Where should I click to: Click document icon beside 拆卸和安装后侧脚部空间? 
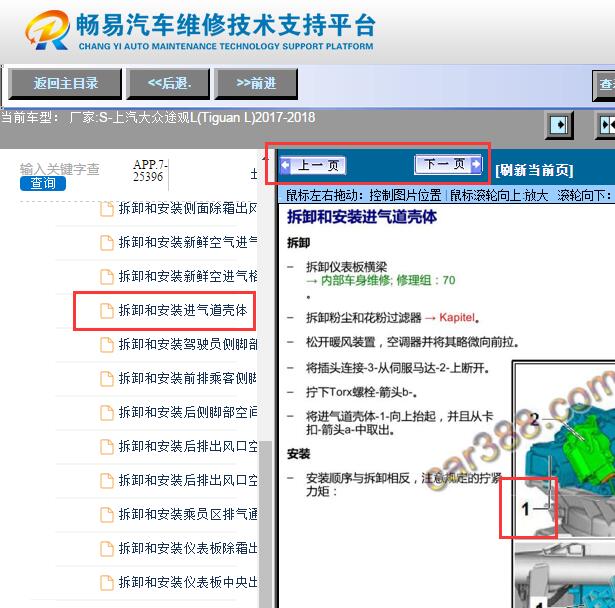(x=107, y=413)
